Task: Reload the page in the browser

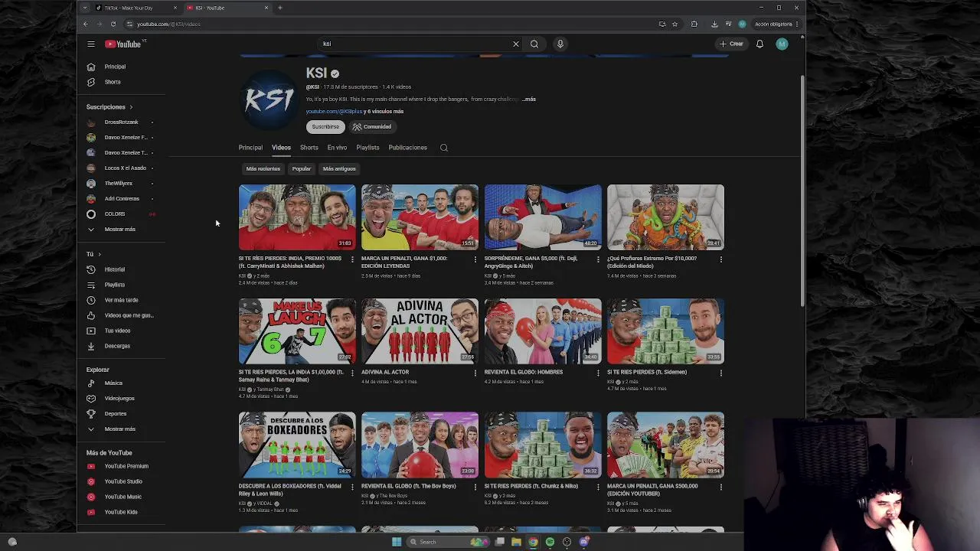Action: click(113, 24)
